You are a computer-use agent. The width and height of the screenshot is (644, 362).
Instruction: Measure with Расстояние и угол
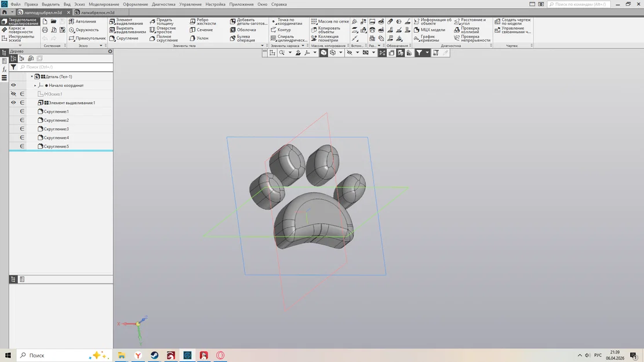point(470,21)
